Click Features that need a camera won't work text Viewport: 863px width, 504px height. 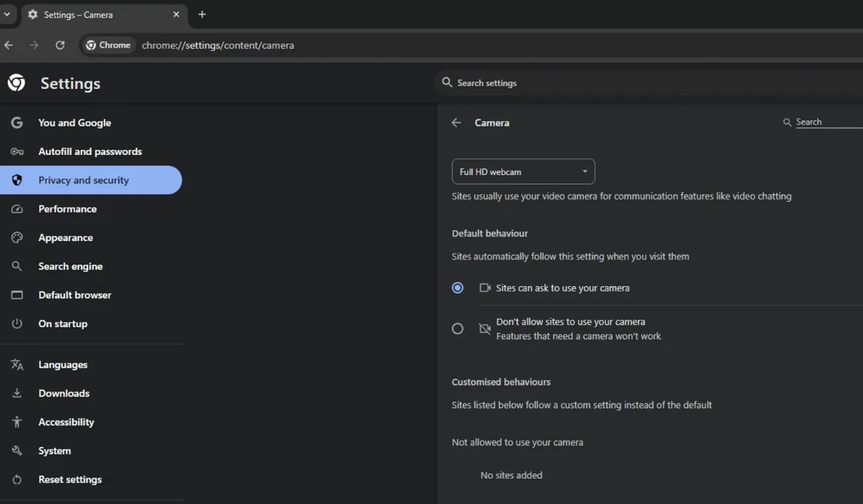579,336
